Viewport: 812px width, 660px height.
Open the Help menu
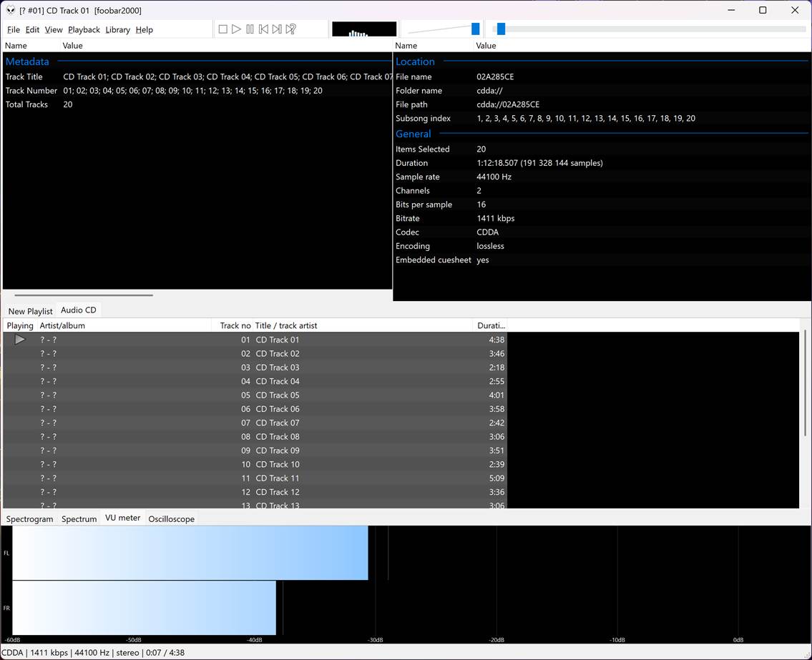tap(144, 30)
